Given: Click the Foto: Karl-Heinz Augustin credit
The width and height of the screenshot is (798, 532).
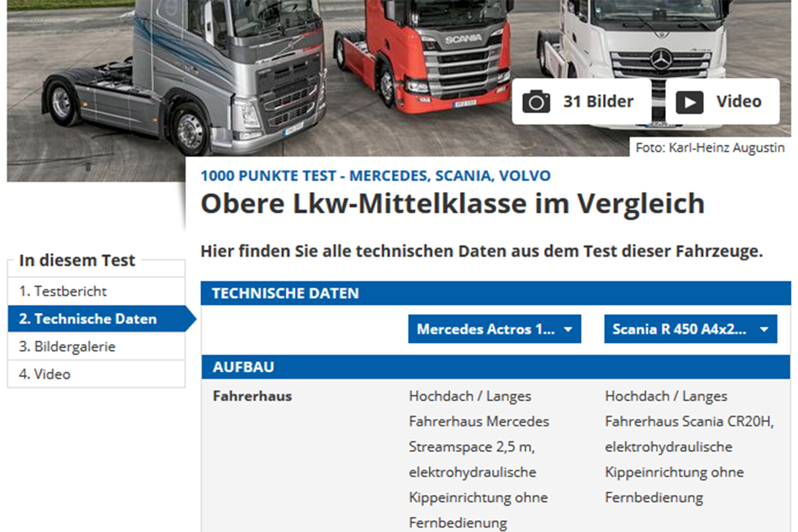Looking at the screenshot, I should [710, 148].
